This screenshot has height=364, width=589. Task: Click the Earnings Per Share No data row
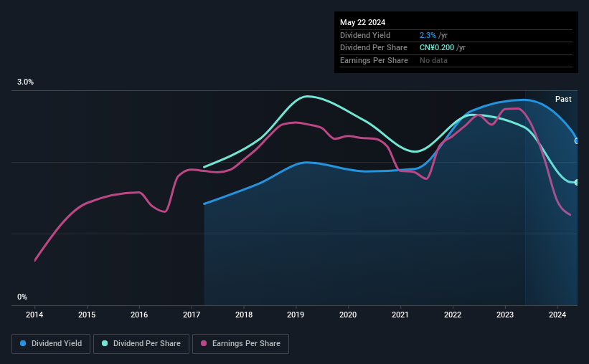(x=456, y=60)
